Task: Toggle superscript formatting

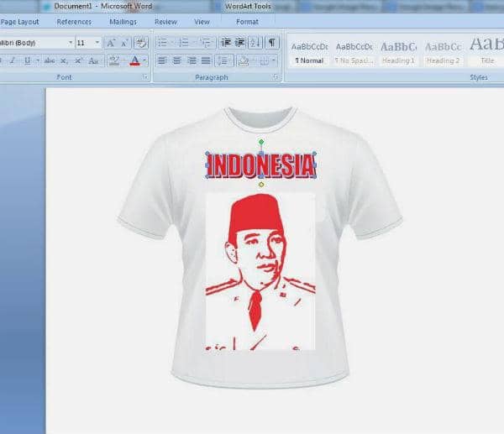Action: pos(78,60)
